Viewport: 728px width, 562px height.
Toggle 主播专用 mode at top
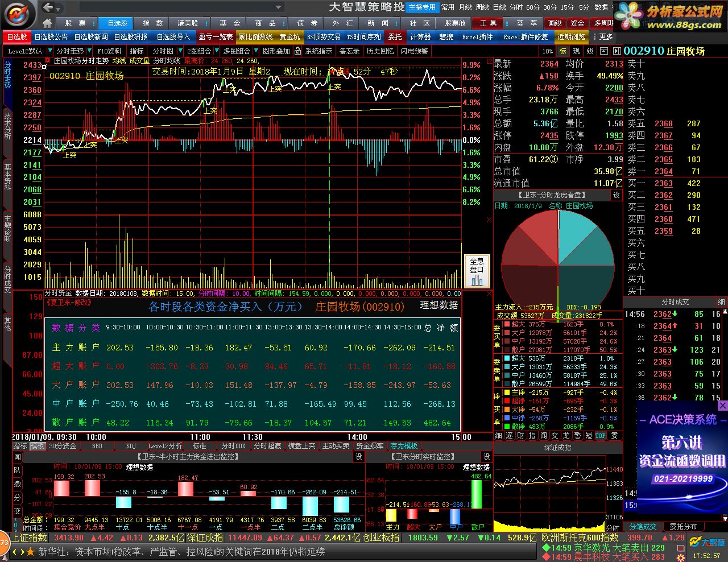pyautogui.click(x=422, y=7)
